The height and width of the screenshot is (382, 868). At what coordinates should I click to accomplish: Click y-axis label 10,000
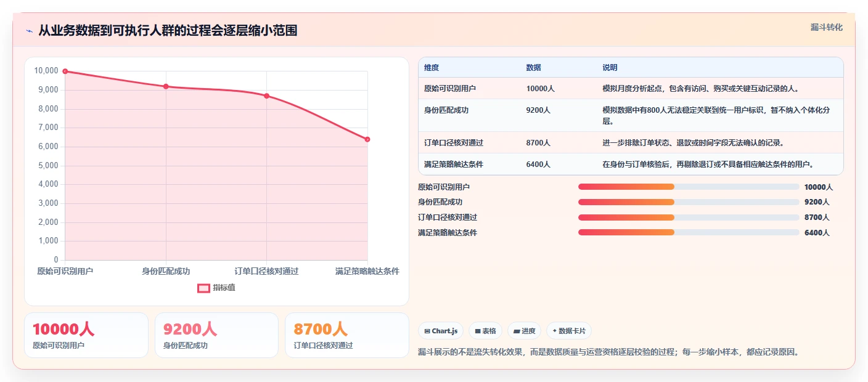point(46,71)
